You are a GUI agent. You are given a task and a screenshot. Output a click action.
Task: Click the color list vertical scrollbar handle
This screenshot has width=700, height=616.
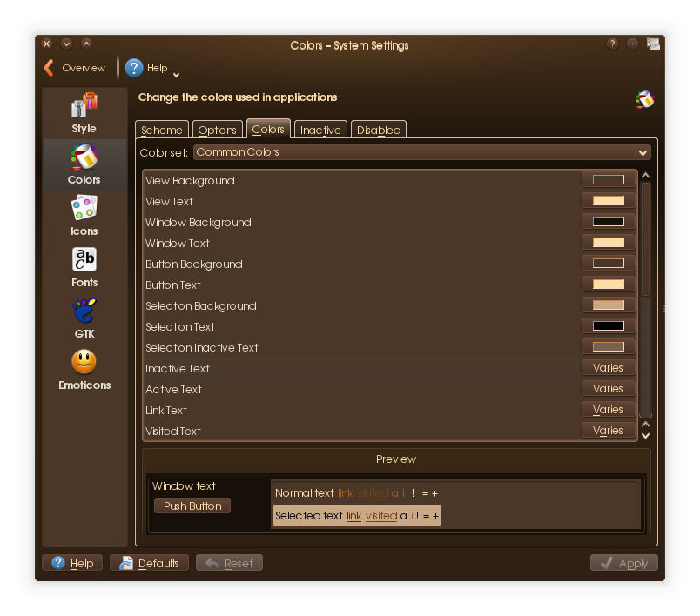click(x=645, y=239)
